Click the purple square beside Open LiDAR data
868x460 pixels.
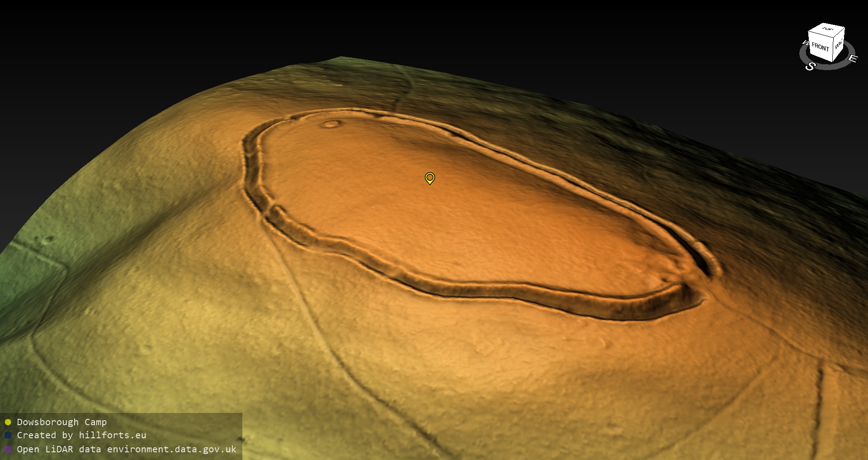(x=8, y=449)
